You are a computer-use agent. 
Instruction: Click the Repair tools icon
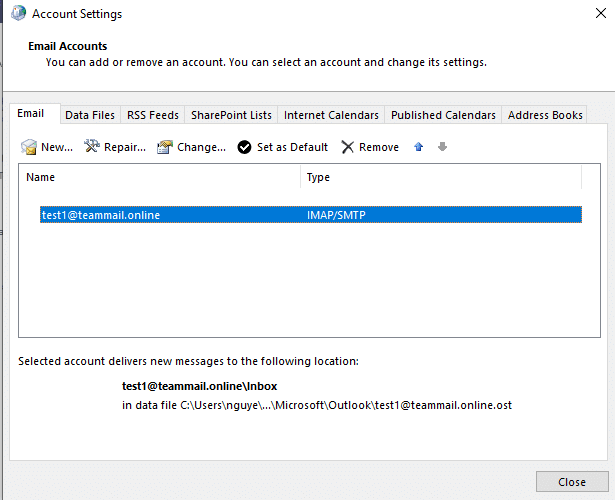(x=92, y=146)
